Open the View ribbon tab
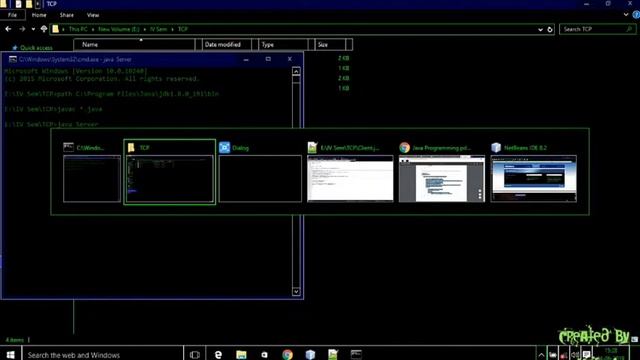Image resolution: width=640 pixels, height=360 pixels. coord(93,15)
